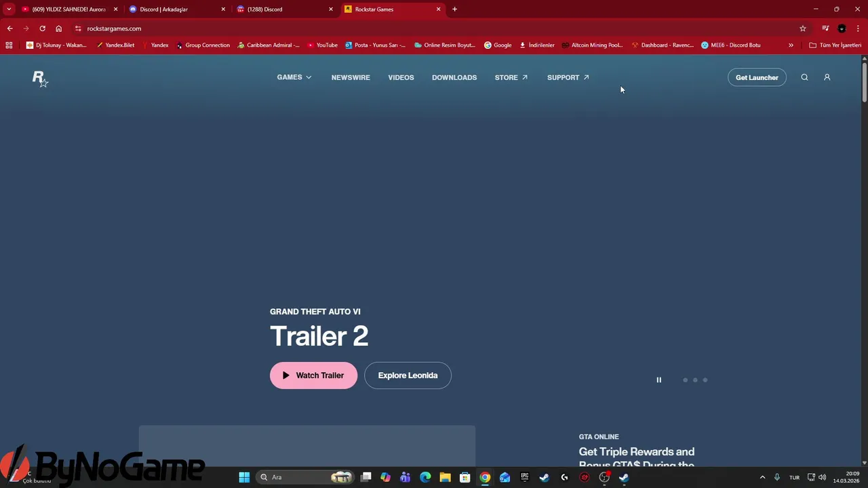Open the account profile icon
The image size is (868, 488).
[827, 77]
